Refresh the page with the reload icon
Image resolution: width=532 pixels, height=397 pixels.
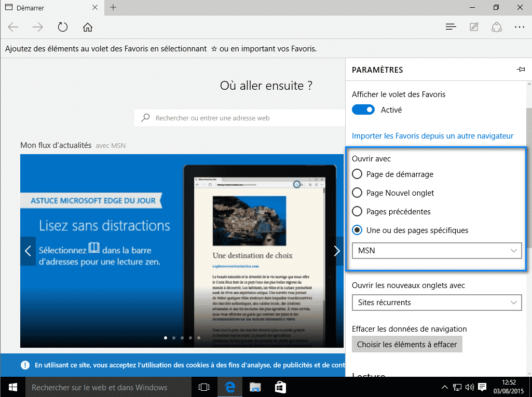[x=63, y=27]
